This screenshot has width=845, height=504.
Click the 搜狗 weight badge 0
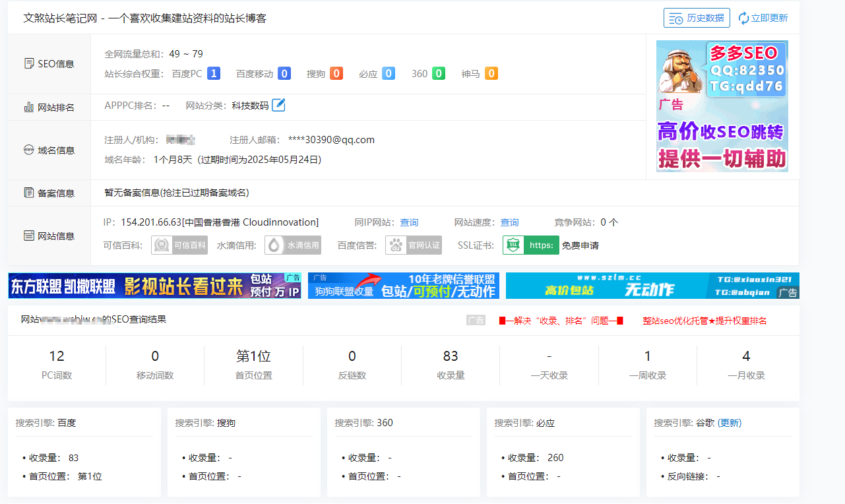(336, 73)
